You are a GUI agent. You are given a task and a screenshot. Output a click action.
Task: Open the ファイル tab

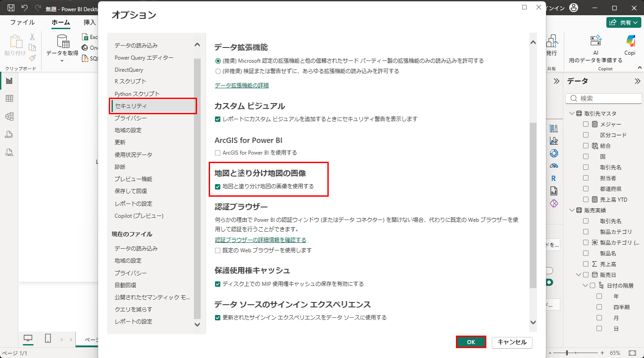(22, 22)
